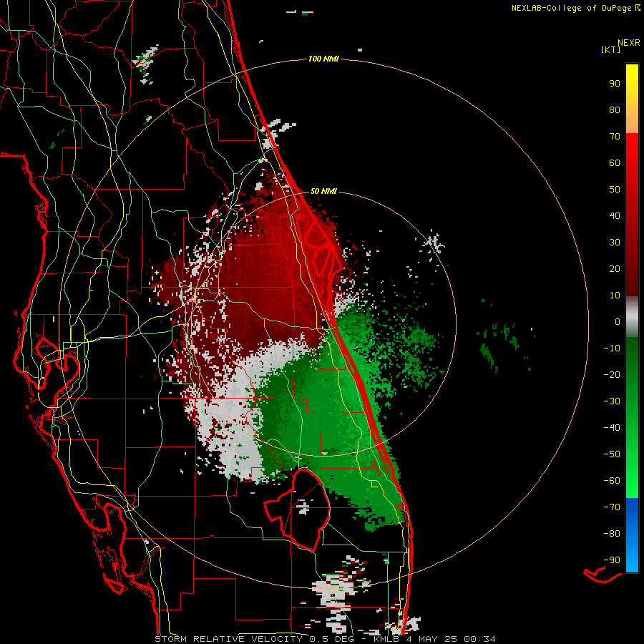This screenshot has height=644, width=644.
Task: Click the 30 value on the velocity scale
Action: (615, 243)
